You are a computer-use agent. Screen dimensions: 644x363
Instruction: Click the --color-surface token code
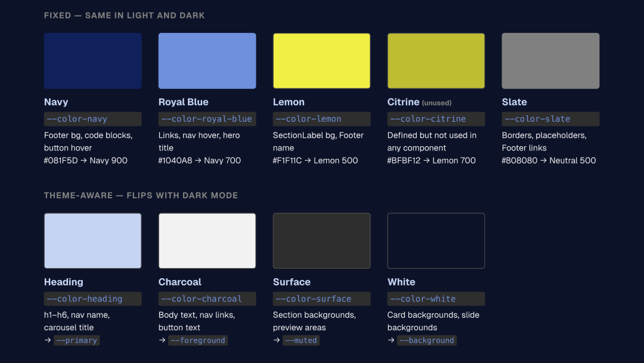[x=321, y=299]
